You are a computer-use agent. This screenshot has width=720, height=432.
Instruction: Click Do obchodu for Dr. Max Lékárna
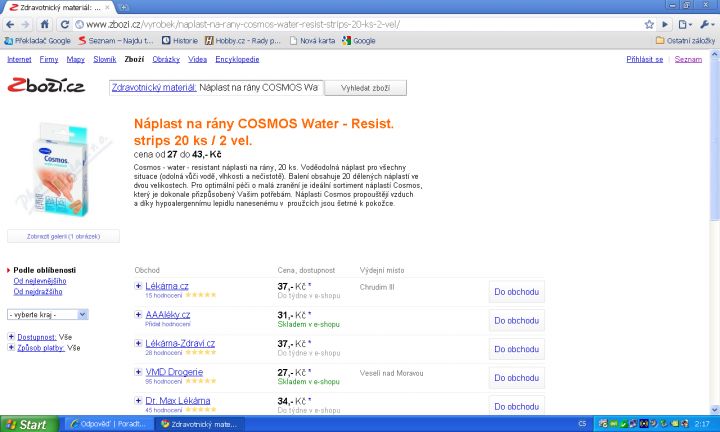pos(517,406)
